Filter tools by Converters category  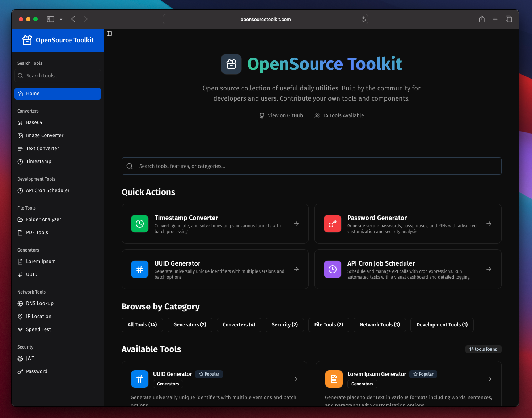pos(239,325)
